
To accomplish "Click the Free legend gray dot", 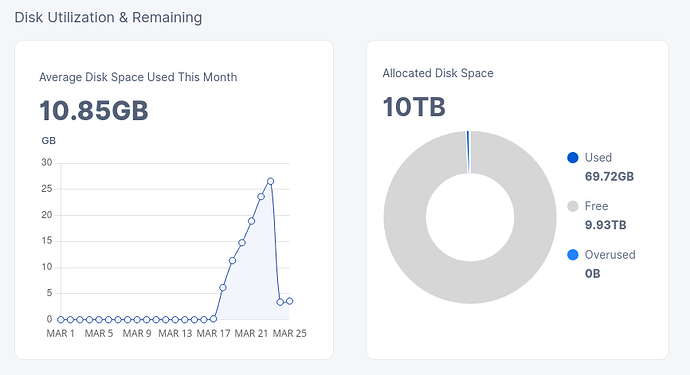I will pyautogui.click(x=573, y=206).
